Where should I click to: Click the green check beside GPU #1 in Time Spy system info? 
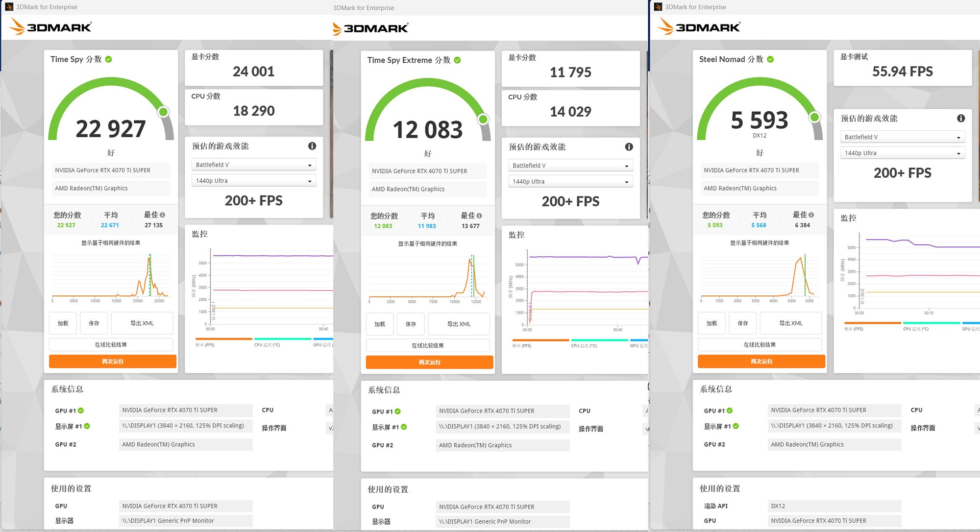pyautogui.click(x=81, y=411)
